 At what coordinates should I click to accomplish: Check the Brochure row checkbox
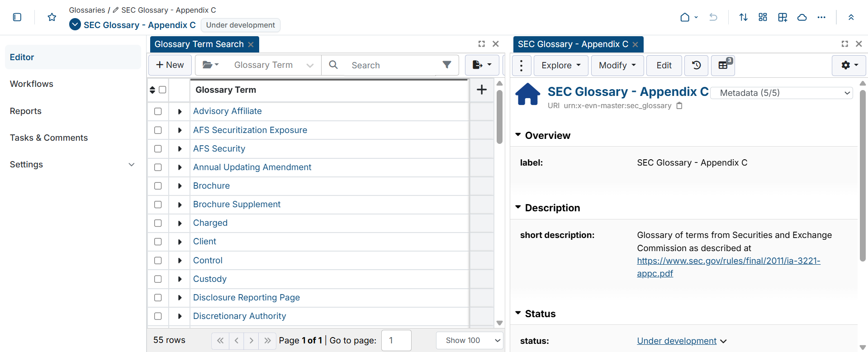(158, 186)
